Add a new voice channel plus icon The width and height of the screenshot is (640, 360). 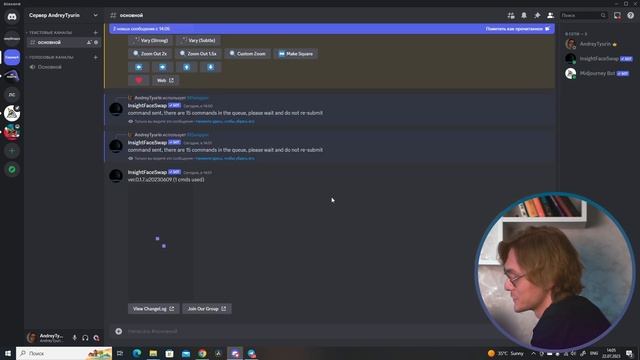(x=96, y=57)
